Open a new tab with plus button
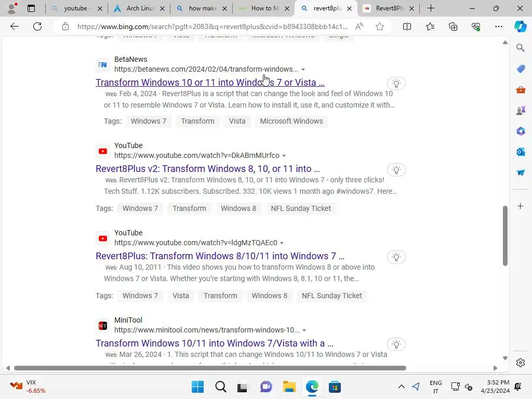The height and width of the screenshot is (399, 532). tap(431, 8)
